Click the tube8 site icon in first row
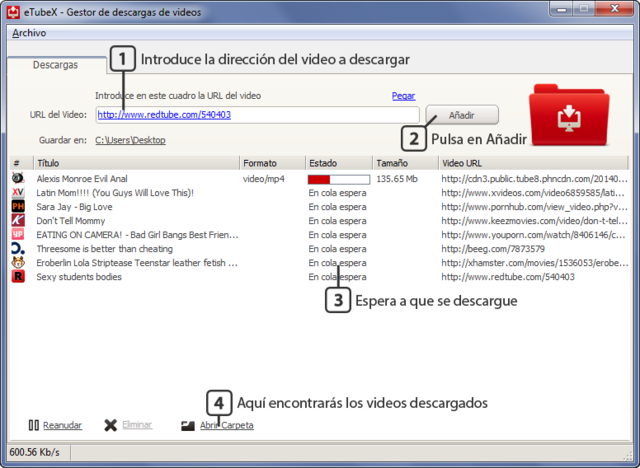The height and width of the screenshot is (468, 640). click(x=18, y=178)
